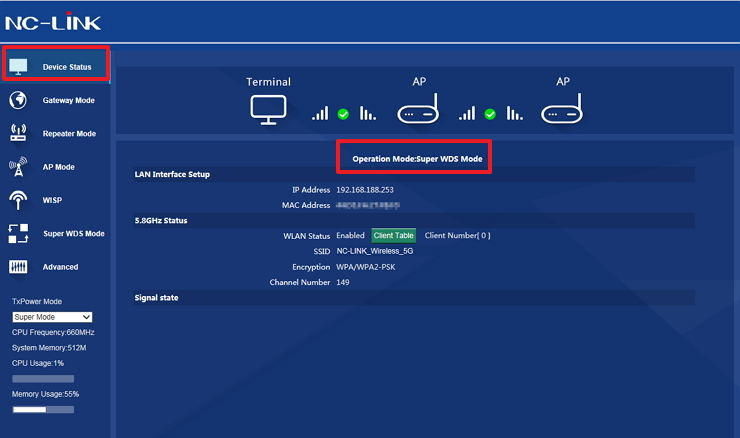The width and height of the screenshot is (740, 438).
Task: Open the TxPower Mode dropdown
Action: tap(52, 317)
